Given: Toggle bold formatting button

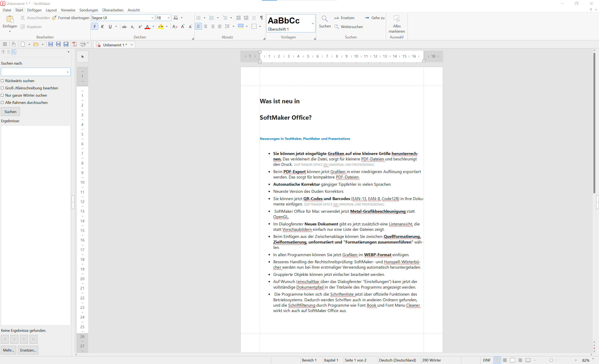Looking at the screenshot, I should click(x=95, y=27).
